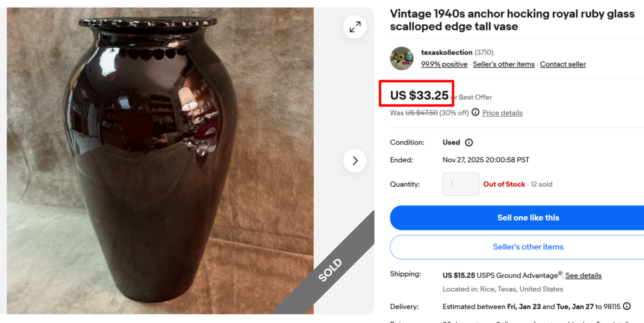Screen dimensions: 644x323
Task: Click the texaskollection seller avatar
Action: 402,58
